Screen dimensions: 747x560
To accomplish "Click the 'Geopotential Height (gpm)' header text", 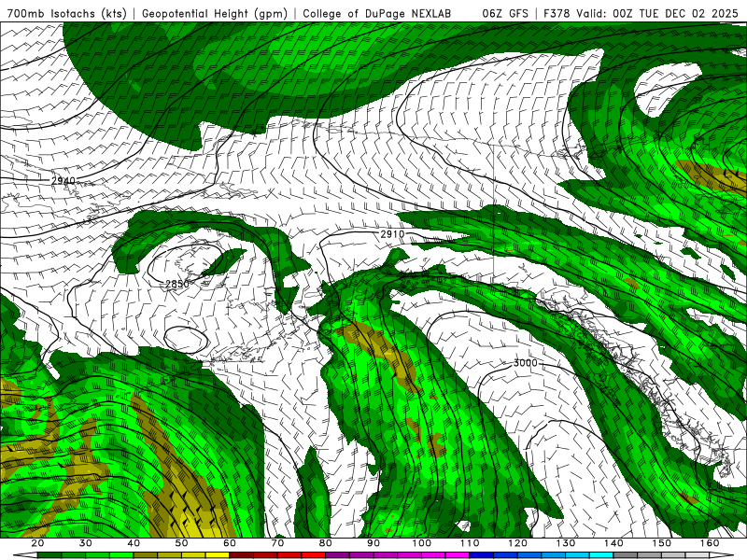I will pyautogui.click(x=215, y=13).
